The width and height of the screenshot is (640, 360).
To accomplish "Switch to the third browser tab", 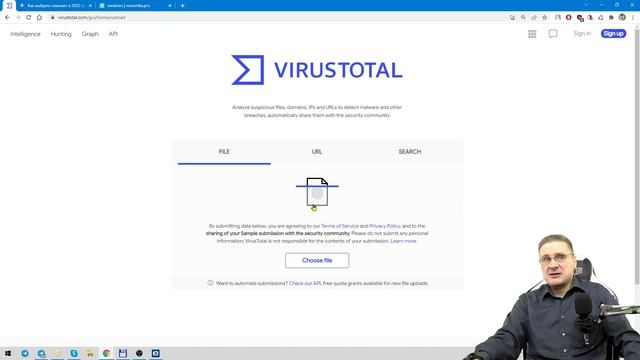I will [136, 6].
